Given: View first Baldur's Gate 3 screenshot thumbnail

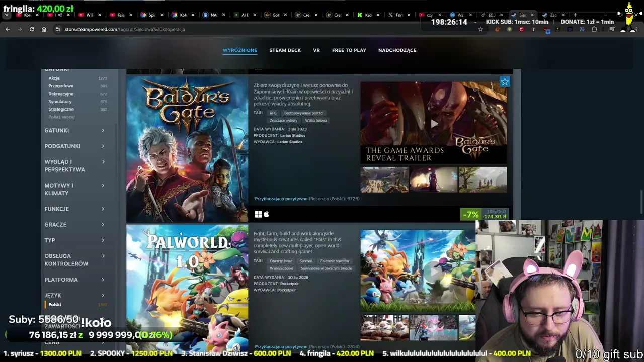Looking at the screenshot, I should coord(384,179).
